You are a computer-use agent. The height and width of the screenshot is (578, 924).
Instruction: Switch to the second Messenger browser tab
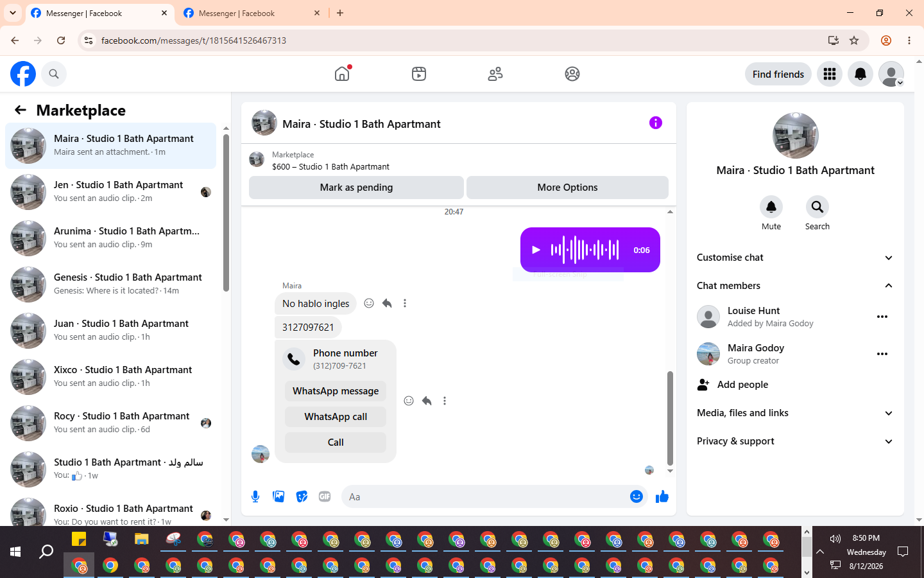[x=252, y=13]
